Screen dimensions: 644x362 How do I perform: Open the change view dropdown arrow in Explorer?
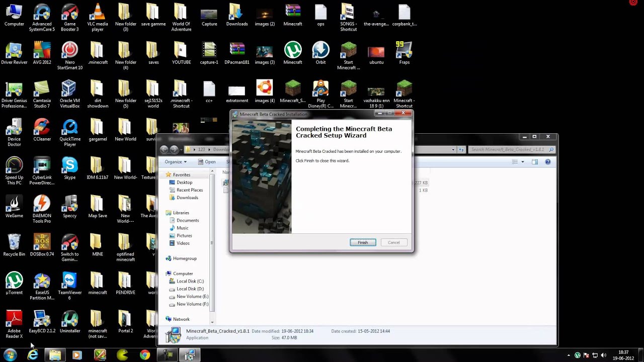tap(522, 162)
